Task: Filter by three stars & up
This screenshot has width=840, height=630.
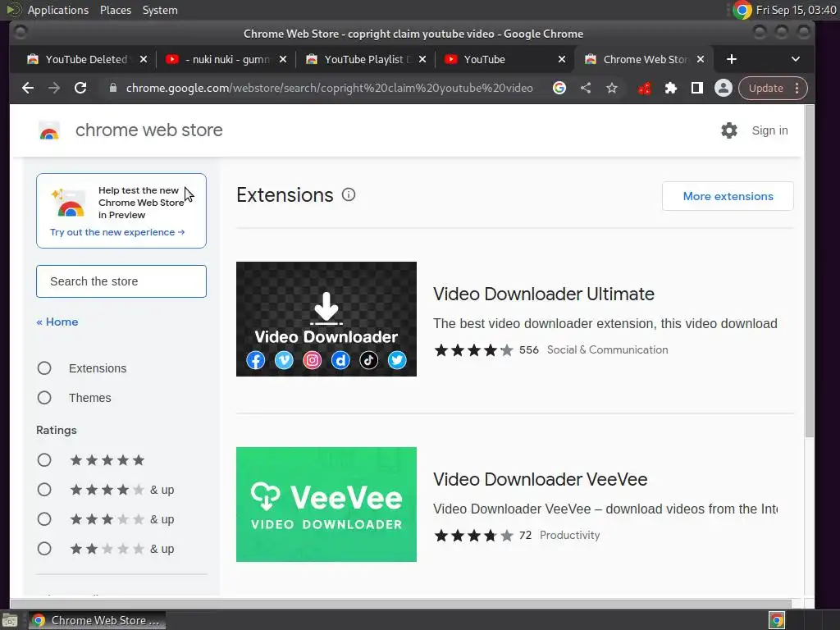Action: (x=44, y=519)
